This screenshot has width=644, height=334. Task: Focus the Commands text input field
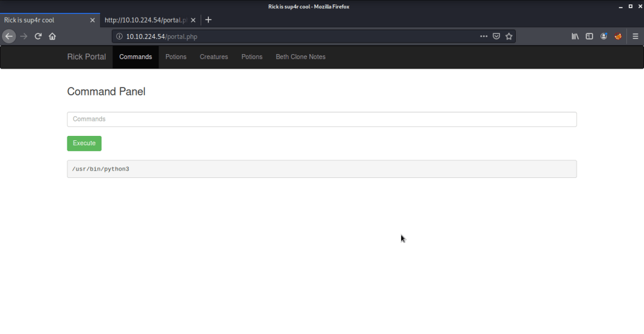[x=321, y=119]
